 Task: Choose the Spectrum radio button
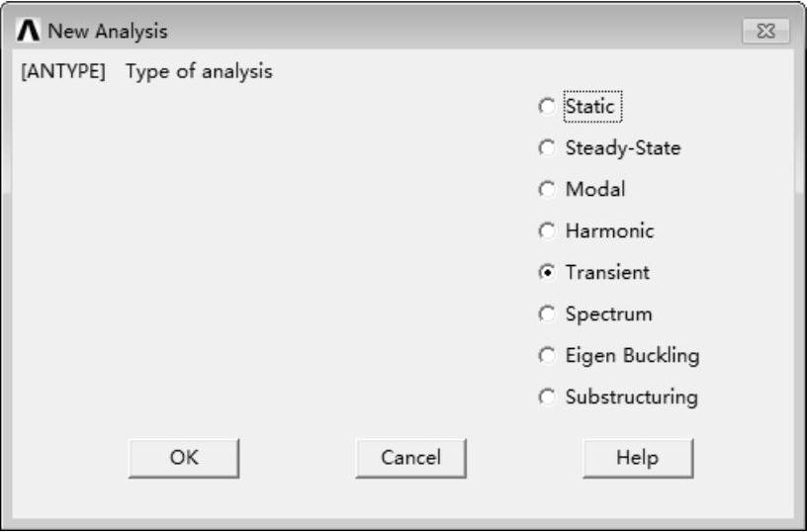coord(547,314)
